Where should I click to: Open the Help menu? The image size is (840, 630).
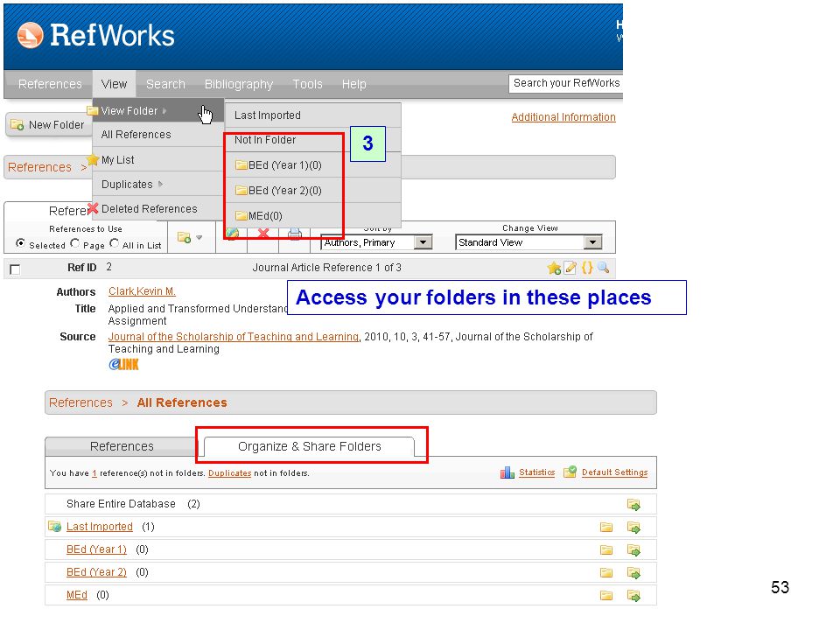tap(354, 84)
